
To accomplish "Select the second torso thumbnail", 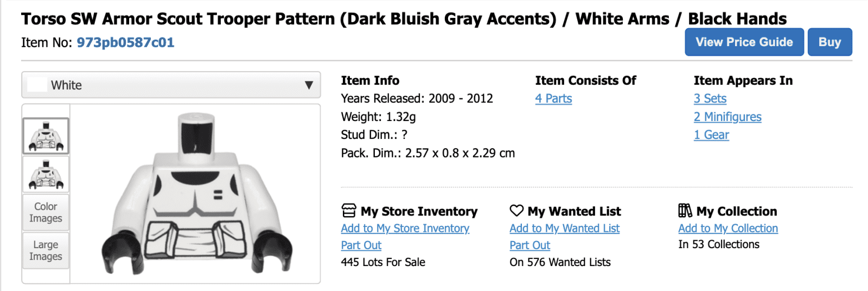I will [x=46, y=175].
